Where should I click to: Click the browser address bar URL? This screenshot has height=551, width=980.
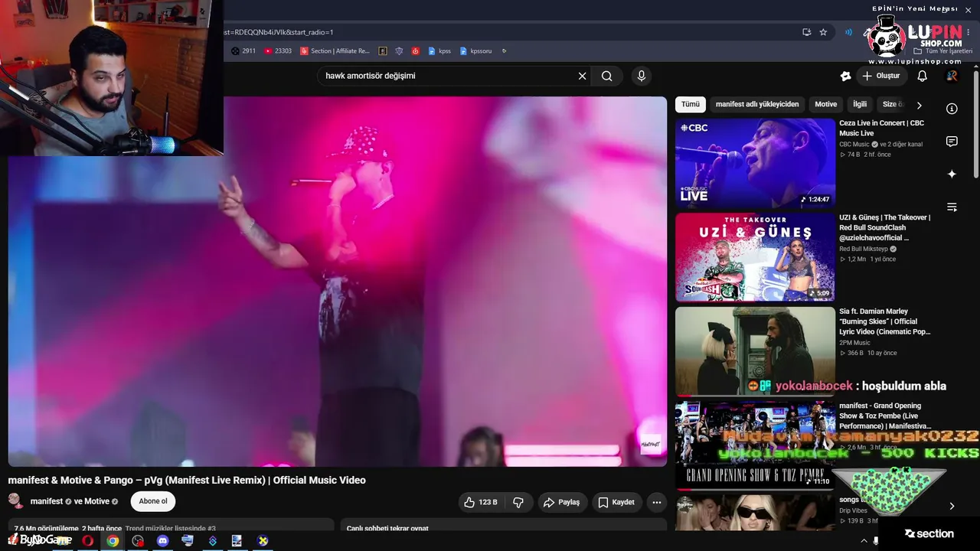[278, 32]
